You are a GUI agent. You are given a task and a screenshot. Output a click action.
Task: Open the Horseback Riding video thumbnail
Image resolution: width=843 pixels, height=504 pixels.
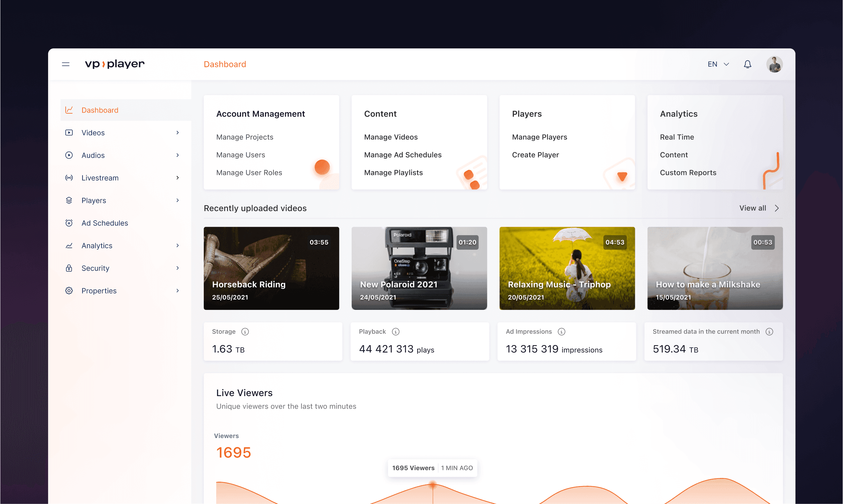(271, 268)
